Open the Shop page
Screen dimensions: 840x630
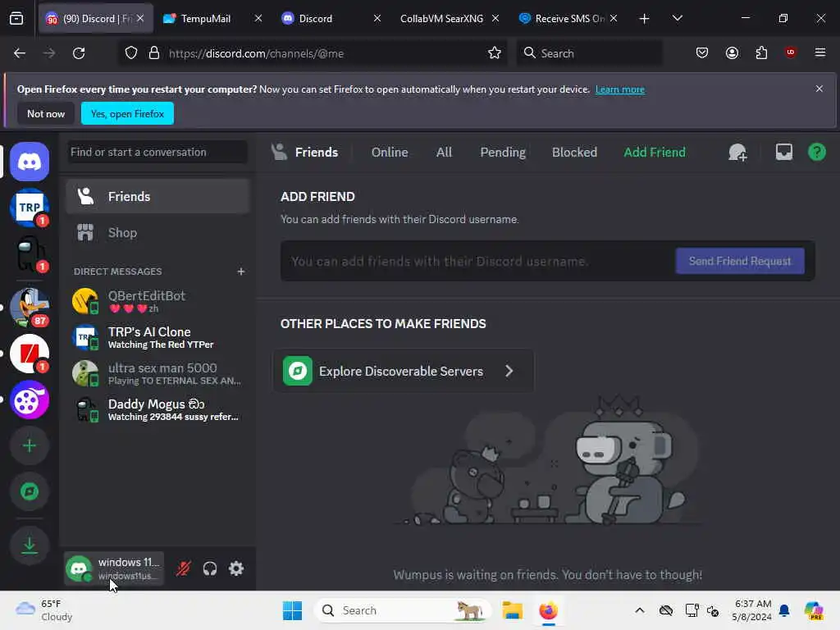(x=158, y=232)
